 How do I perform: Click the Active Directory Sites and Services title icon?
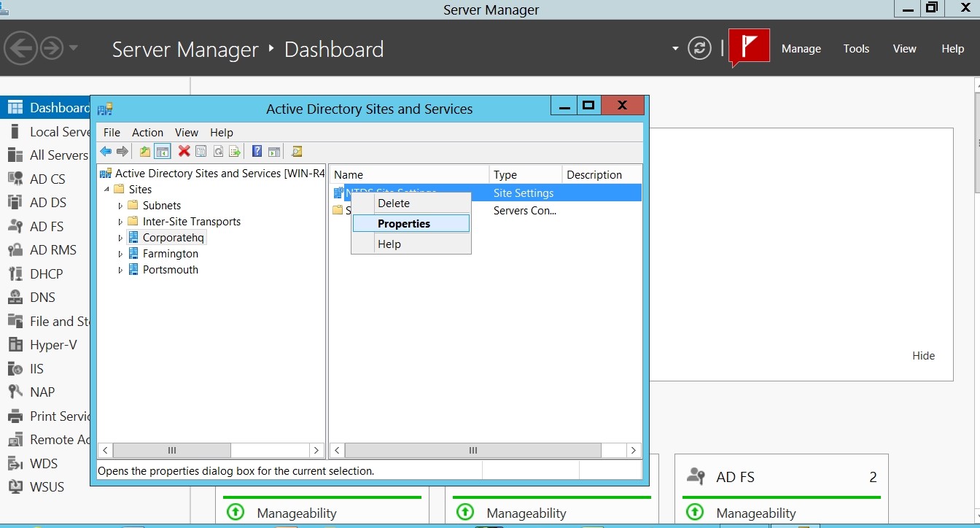105,109
